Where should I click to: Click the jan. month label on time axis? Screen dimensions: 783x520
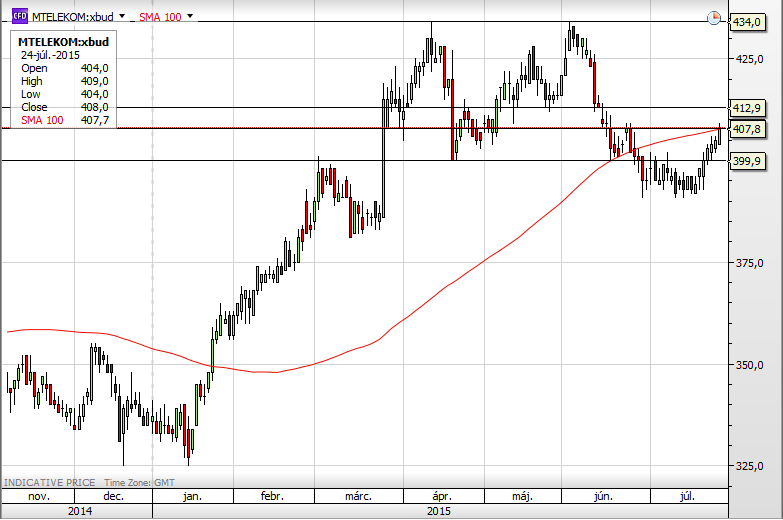(x=192, y=497)
